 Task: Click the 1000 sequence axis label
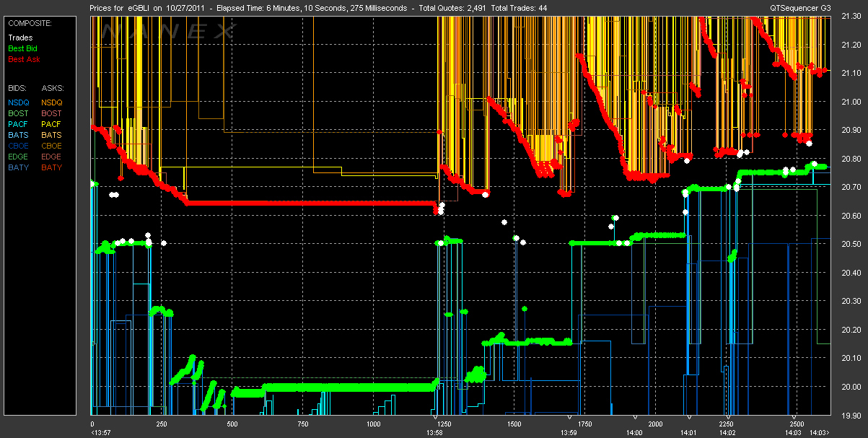373,424
